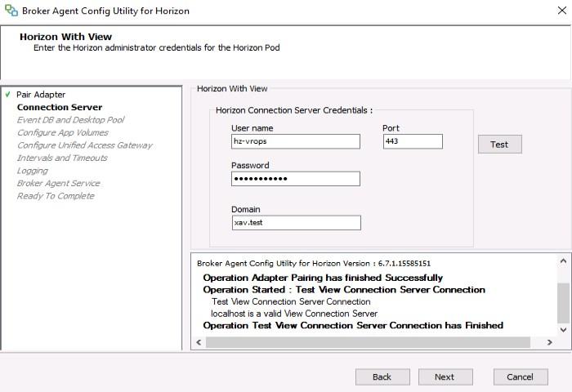Test the connection server credentials
572x392 pixels.
(500, 145)
